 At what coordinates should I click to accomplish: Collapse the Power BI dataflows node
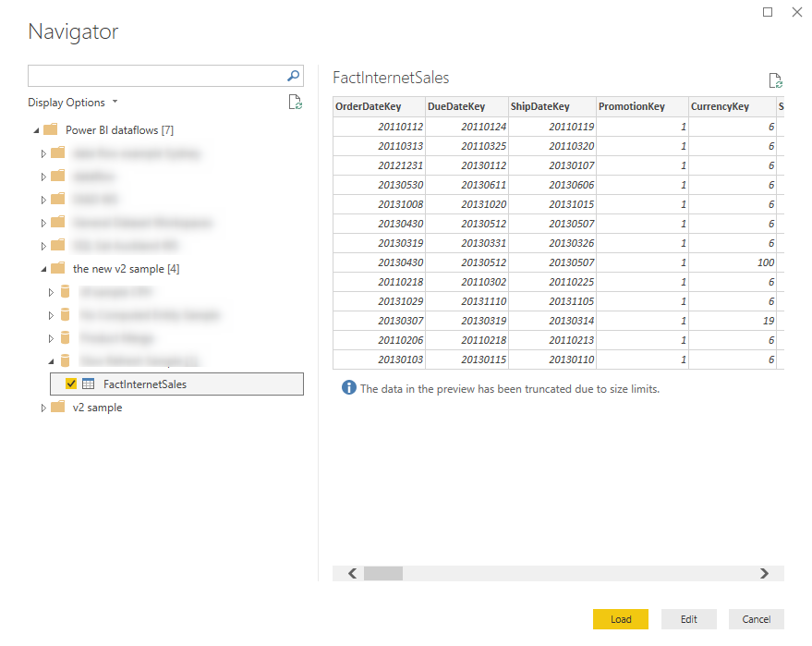point(35,130)
